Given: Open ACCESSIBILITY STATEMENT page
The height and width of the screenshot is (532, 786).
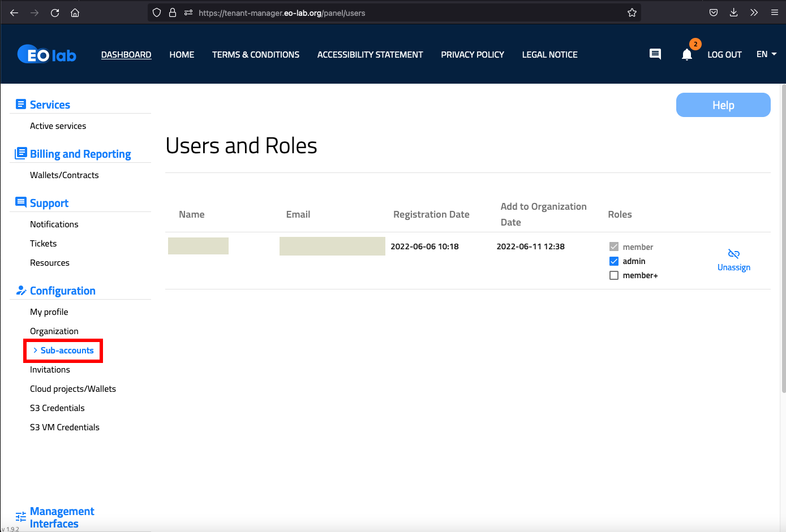Looking at the screenshot, I should [x=370, y=55].
